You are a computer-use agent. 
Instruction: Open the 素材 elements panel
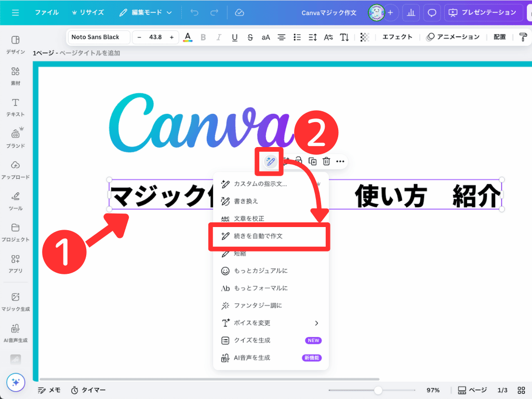pyautogui.click(x=16, y=75)
